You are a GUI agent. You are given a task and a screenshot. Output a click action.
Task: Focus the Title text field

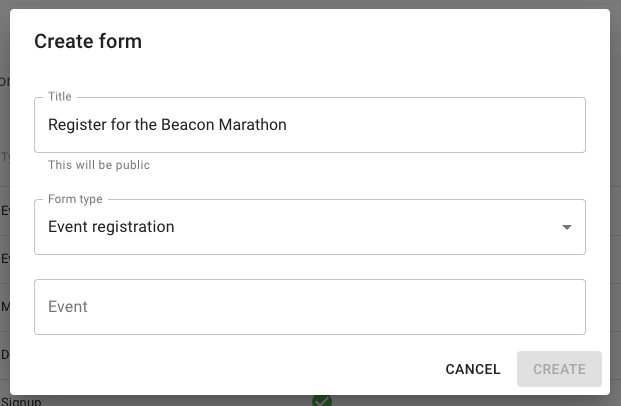tap(310, 125)
